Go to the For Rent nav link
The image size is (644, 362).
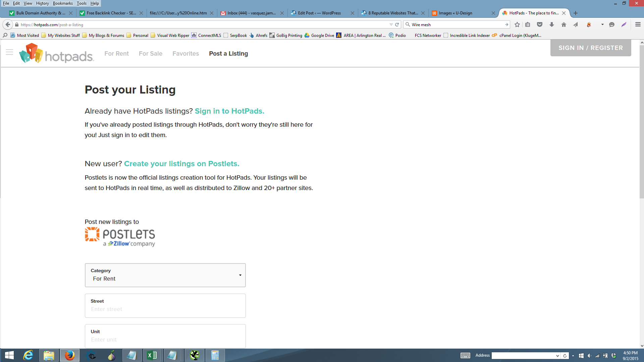[116, 54]
